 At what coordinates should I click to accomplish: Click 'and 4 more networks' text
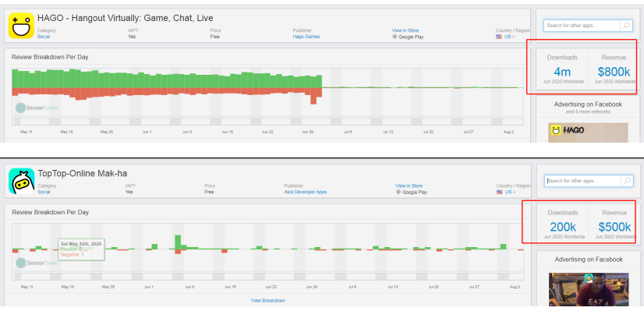[588, 111]
